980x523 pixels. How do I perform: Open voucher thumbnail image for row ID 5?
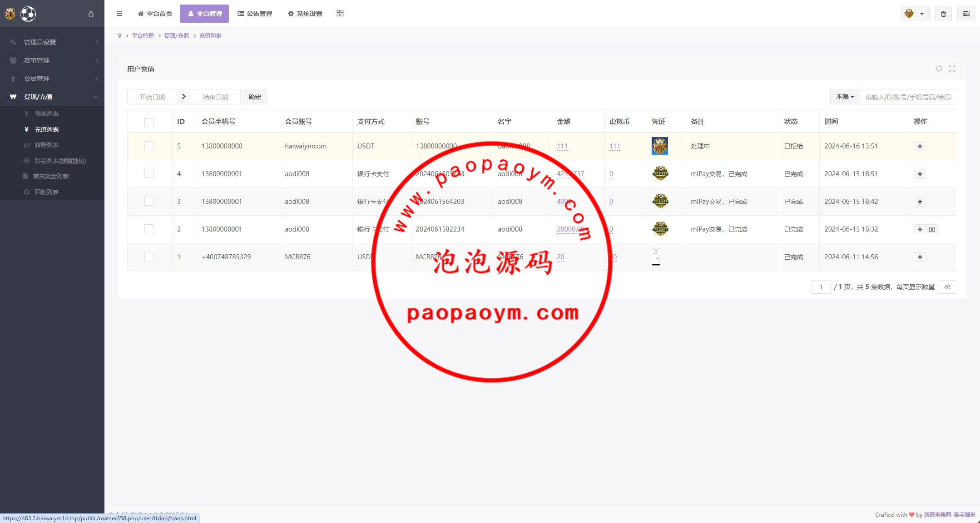coord(660,146)
